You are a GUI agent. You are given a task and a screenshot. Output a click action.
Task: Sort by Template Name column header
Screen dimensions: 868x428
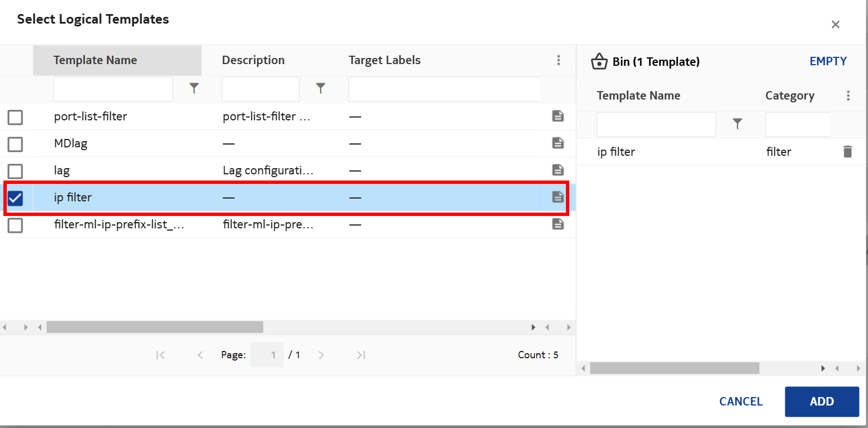tap(95, 60)
